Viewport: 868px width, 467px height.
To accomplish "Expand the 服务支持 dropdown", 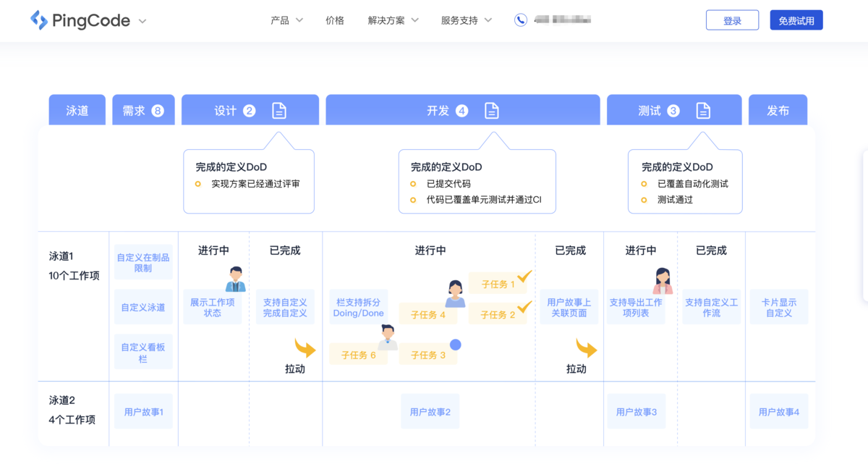I will coord(463,20).
